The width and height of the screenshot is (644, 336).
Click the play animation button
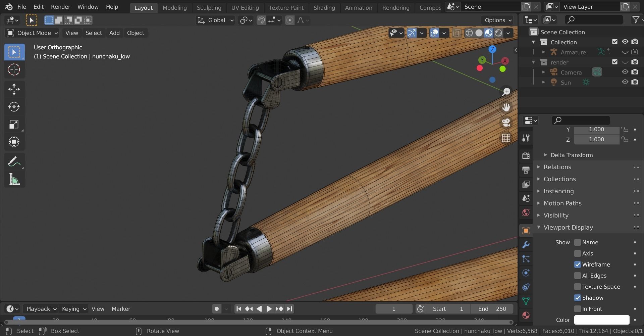click(269, 309)
